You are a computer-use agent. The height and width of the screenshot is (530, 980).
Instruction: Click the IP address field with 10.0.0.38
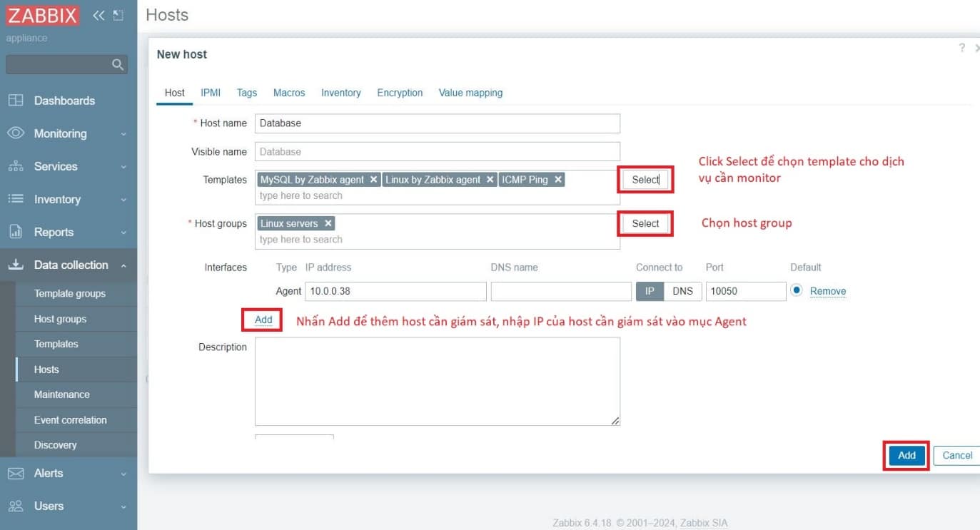[396, 291]
